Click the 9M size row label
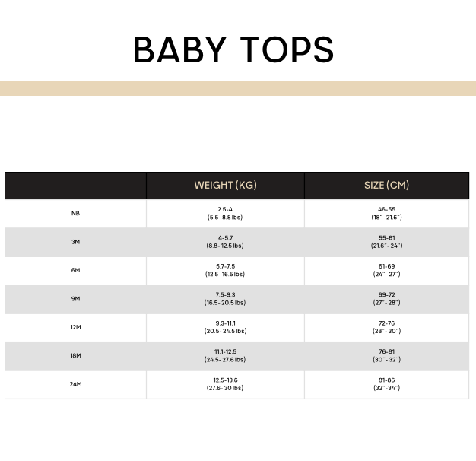 pos(75,298)
